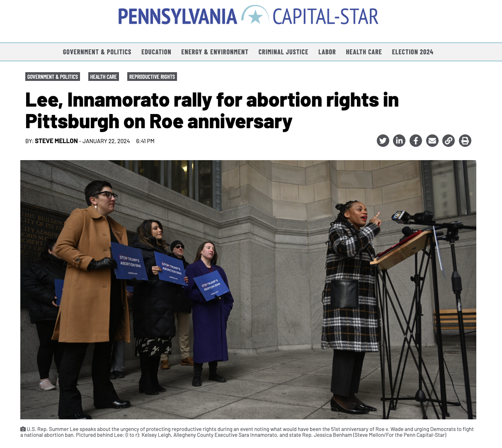The image size is (502, 448).
Task: Open Government & Politics nav section
Action: [97, 52]
